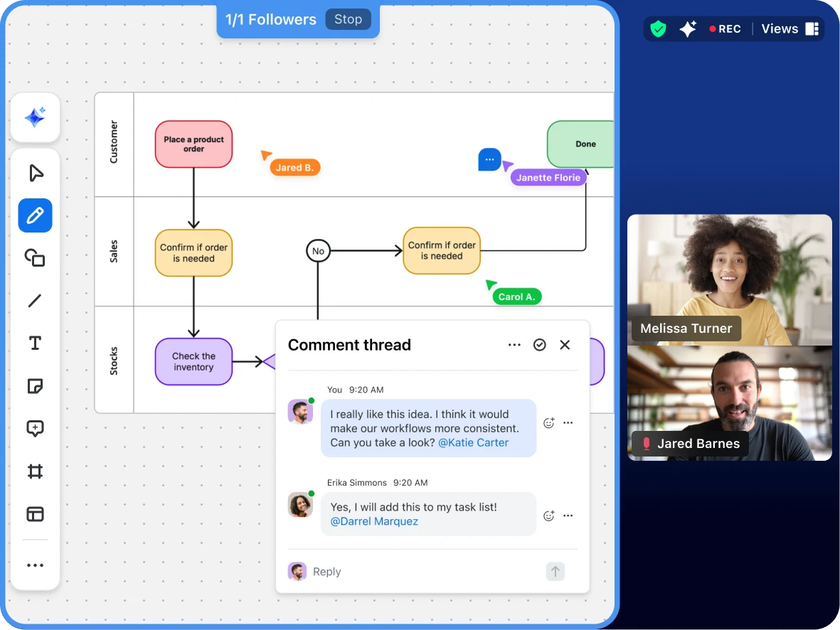Activate the Frame tool
The image size is (840, 630).
tap(35, 471)
